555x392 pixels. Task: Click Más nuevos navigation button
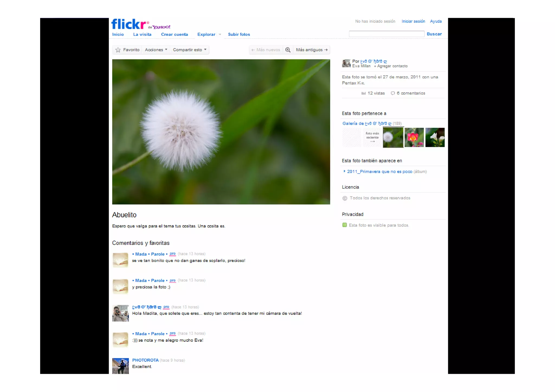point(266,50)
